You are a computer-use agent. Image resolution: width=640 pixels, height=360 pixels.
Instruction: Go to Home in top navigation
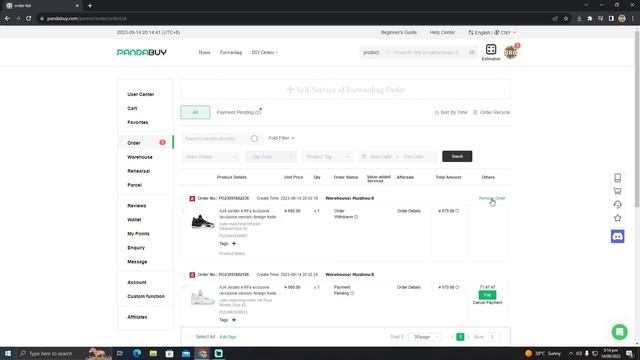point(204,52)
